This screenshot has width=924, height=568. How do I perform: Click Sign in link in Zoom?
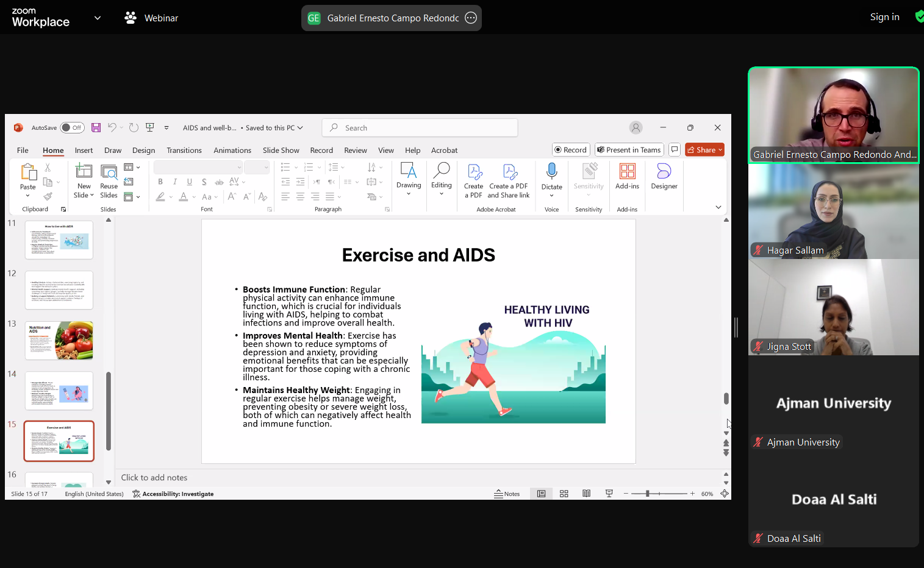click(884, 17)
